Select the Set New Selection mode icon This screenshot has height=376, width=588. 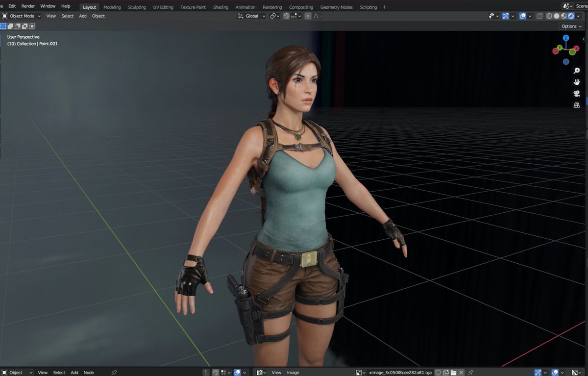[3, 26]
